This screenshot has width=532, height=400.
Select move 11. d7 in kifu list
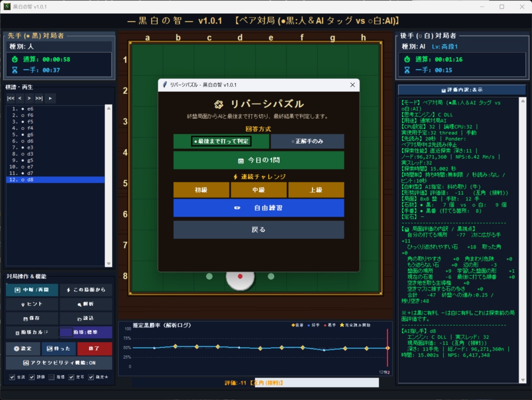[55, 173]
